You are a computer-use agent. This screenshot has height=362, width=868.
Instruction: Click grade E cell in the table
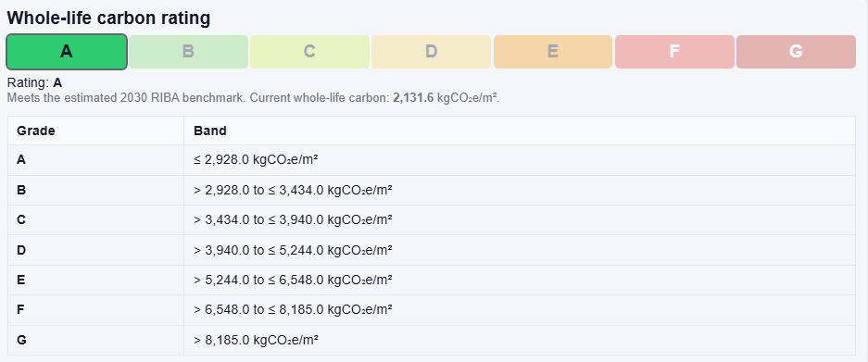pos(95,280)
